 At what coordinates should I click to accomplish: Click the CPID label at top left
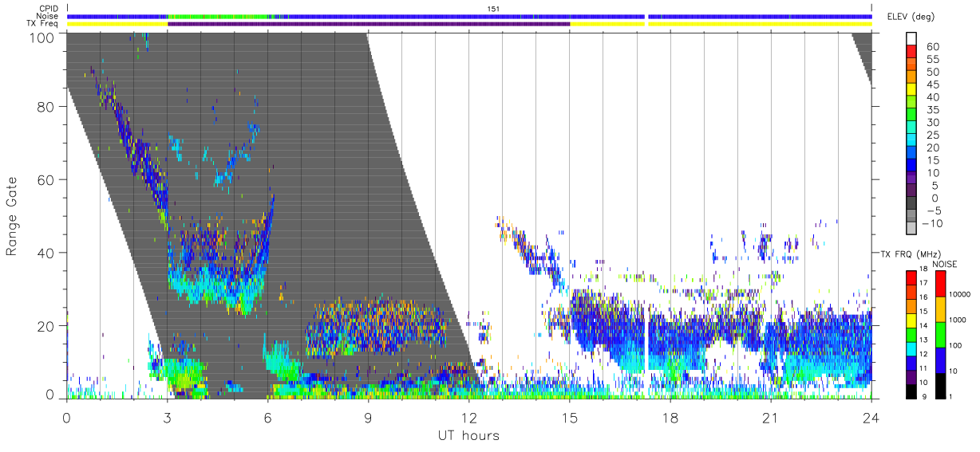pyautogui.click(x=49, y=9)
